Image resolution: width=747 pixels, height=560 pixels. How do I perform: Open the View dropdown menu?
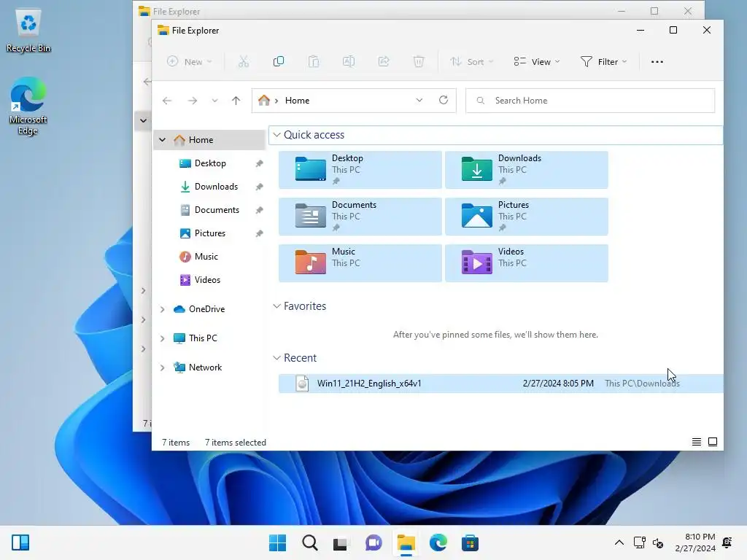[x=537, y=61]
